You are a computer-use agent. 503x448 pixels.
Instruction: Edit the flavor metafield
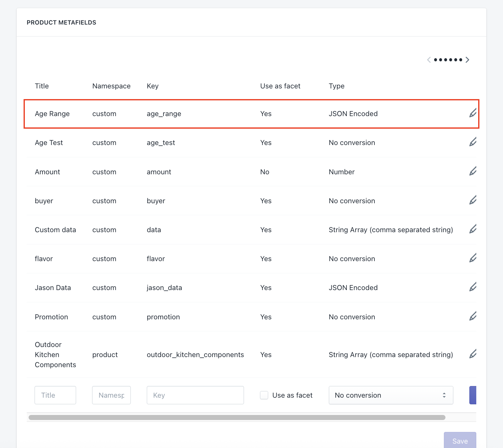pyautogui.click(x=473, y=258)
